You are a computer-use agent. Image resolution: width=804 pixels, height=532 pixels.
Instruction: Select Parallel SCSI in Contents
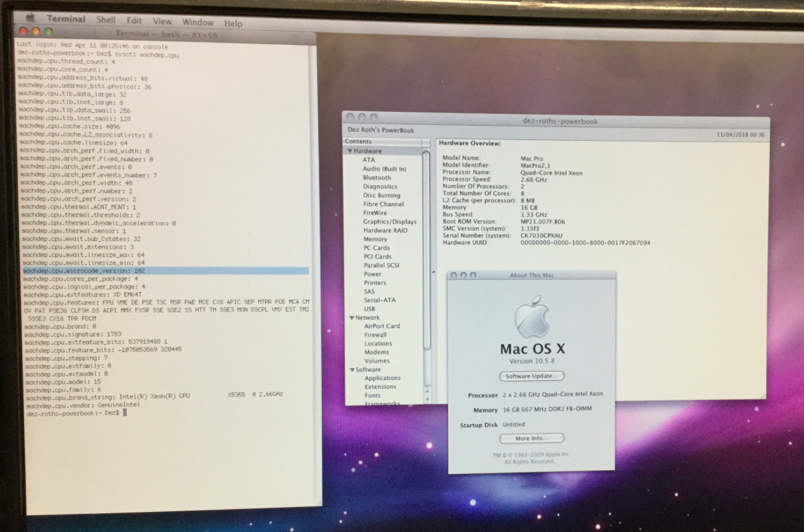pyautogui.click(x=382, y=266)
